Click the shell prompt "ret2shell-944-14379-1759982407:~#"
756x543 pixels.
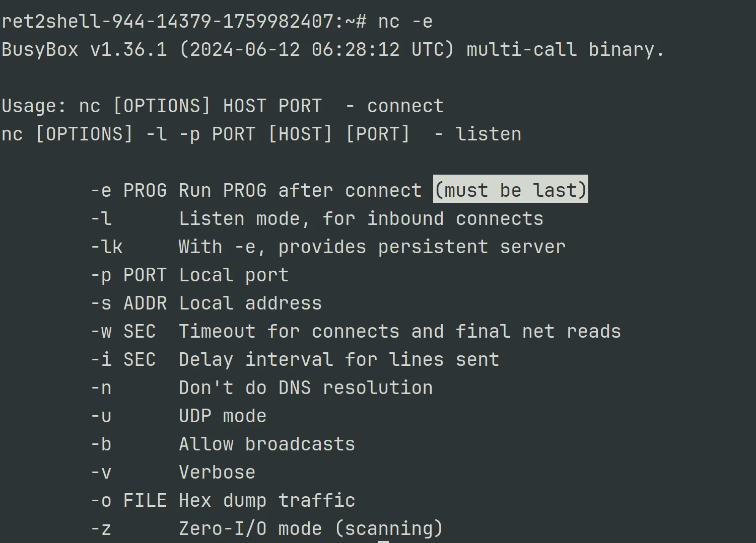coord(184,21)
